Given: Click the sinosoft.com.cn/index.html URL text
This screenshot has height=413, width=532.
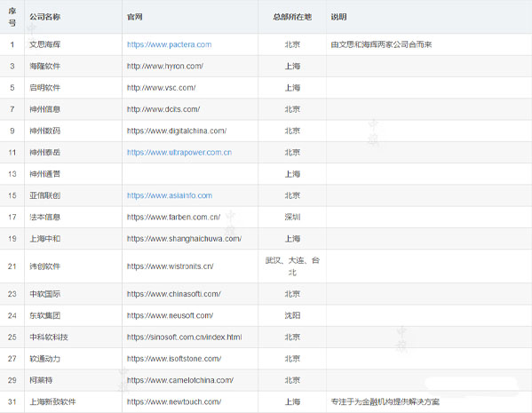Looking at the screenshot, I should pos(184,337).
